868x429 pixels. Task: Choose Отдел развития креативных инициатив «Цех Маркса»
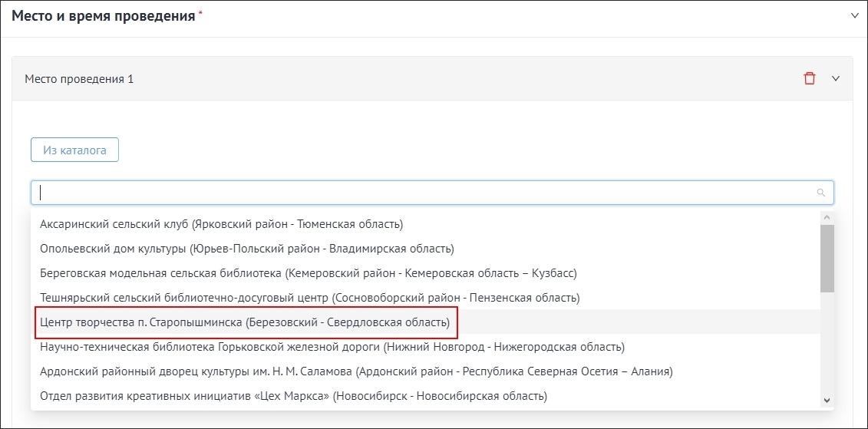pyautogui.click(x=293, y=396)
